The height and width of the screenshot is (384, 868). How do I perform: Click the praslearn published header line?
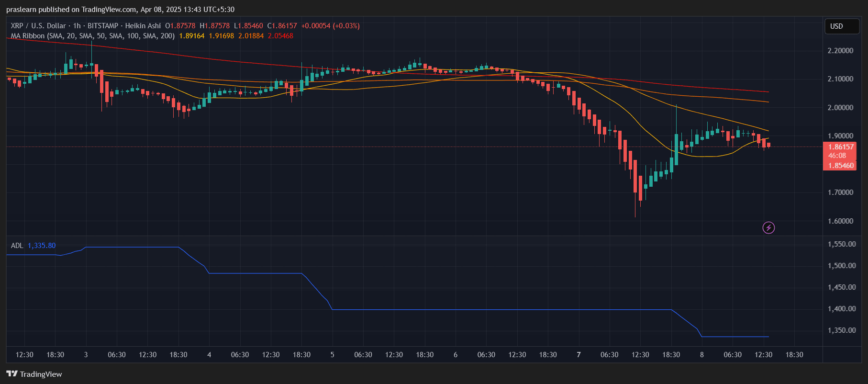coord(120,10)
